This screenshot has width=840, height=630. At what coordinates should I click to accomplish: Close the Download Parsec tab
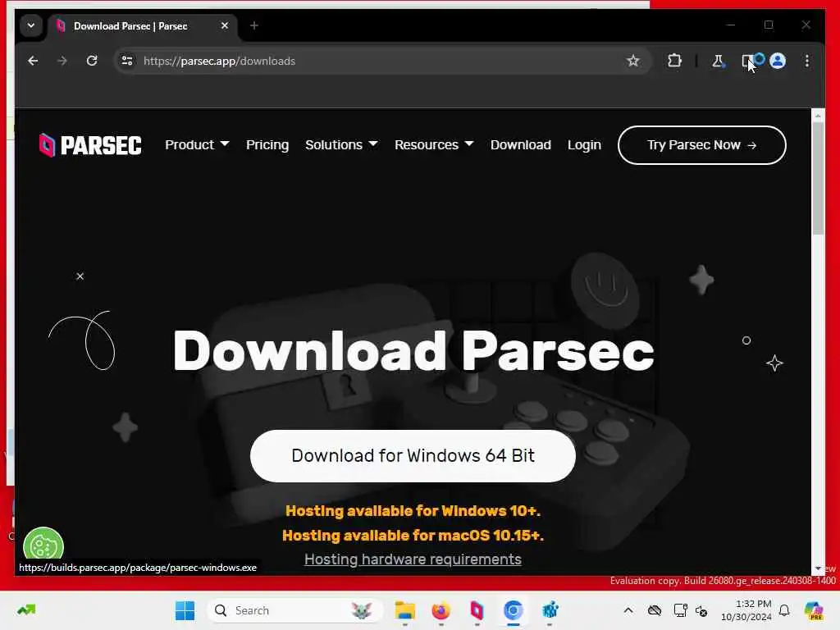(x=225, y=25)
